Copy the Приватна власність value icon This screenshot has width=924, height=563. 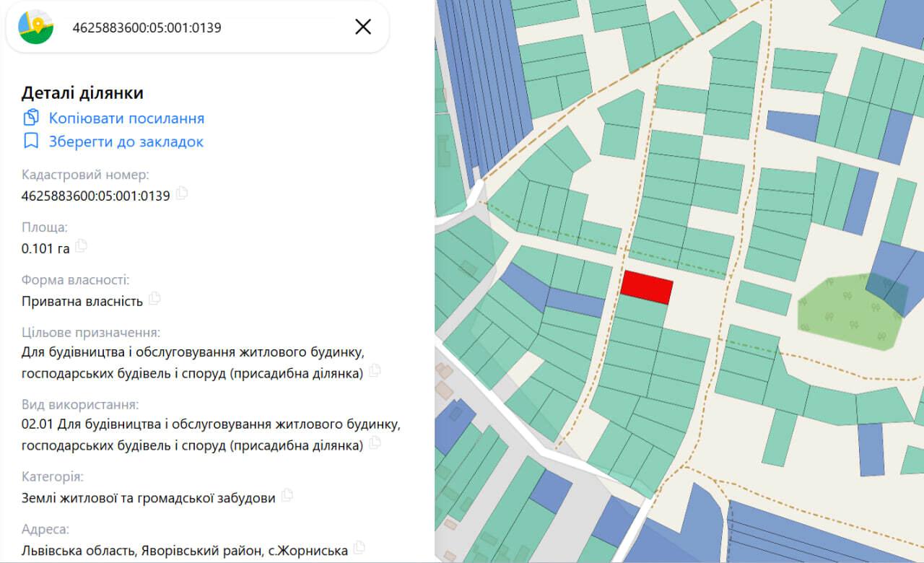154,299
